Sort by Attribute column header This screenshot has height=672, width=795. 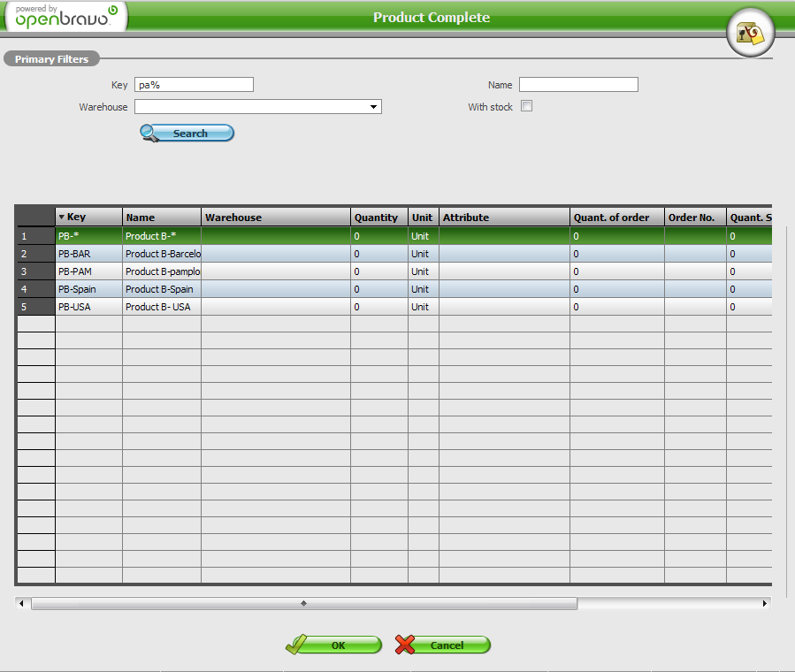504,217
